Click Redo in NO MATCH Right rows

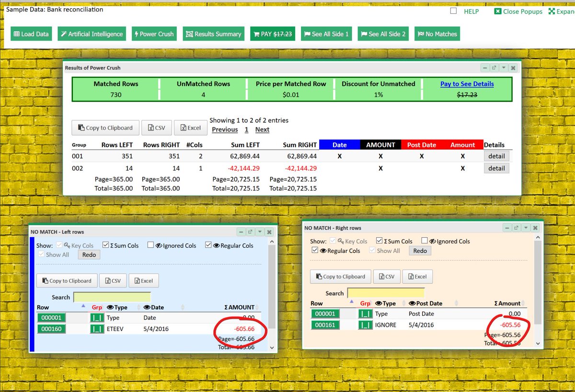click(x=420, y=251)
